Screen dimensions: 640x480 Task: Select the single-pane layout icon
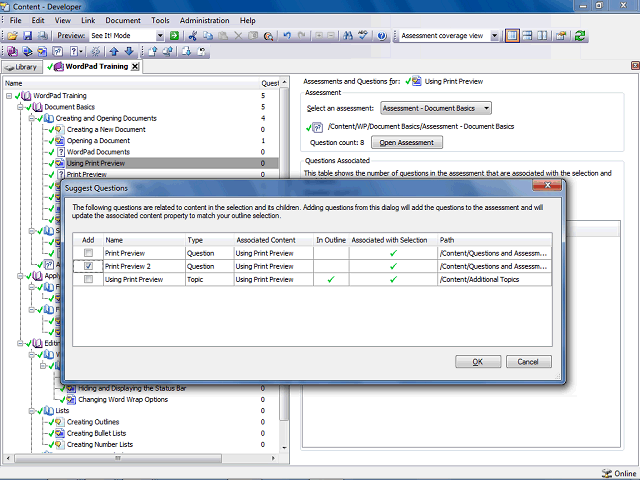click(x=512, y=36)
